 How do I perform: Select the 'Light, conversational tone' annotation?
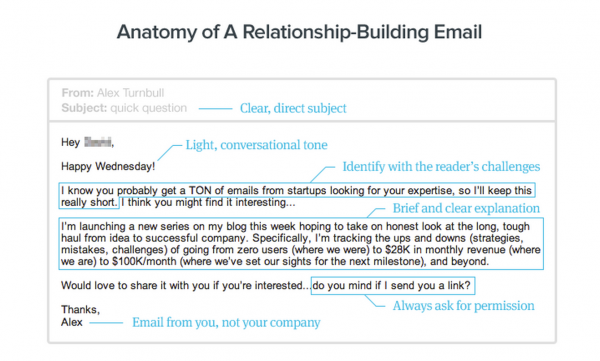[256, 145]
